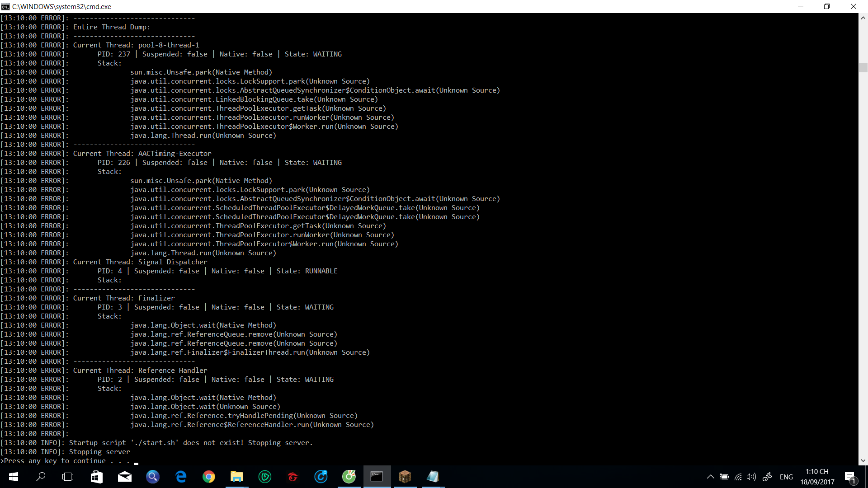The width and height of the screenshot is (868, 488).
Task: Open the clock and calendar flyout
Action: (817, 477)
